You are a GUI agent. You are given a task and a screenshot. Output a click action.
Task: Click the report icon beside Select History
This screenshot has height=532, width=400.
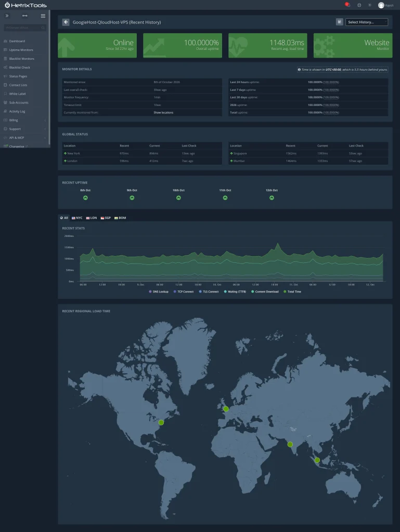point(339,22)
